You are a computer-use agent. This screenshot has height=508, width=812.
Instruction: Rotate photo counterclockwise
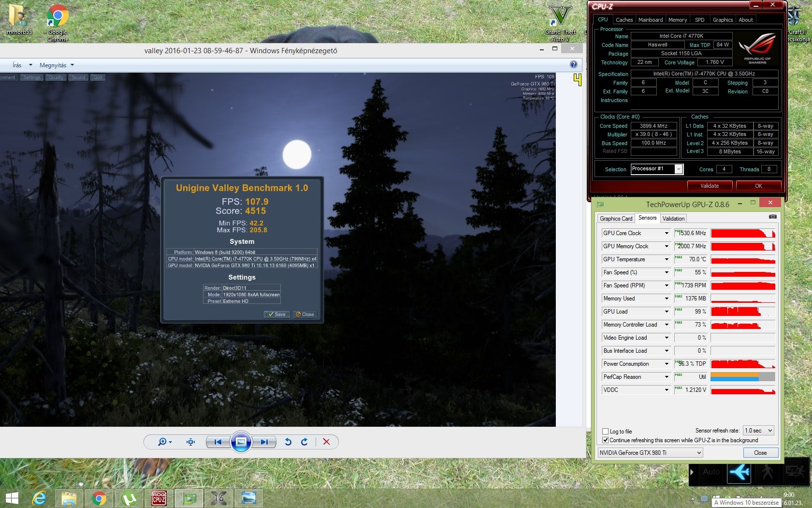[x=288, y=442]
